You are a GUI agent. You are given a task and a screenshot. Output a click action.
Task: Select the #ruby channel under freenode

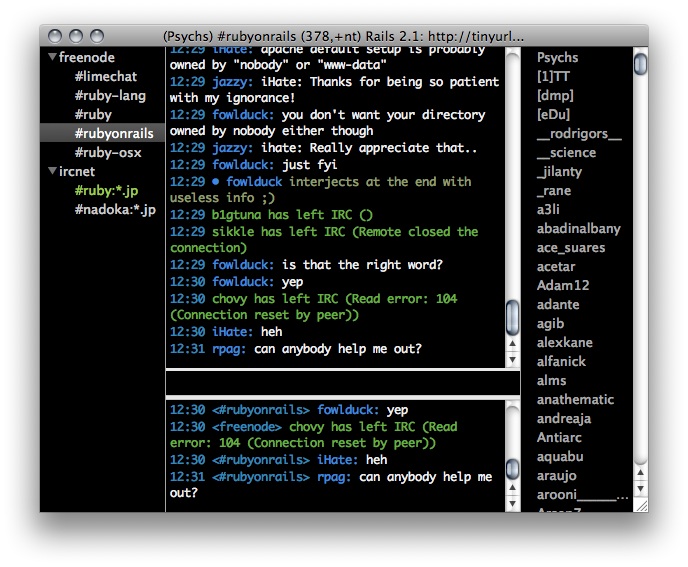(x=93, y=115)
